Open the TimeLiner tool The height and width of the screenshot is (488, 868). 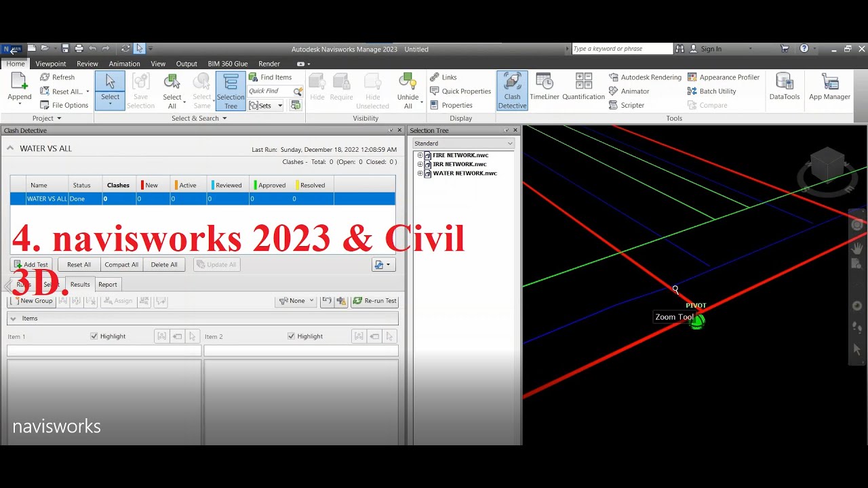[544, 88]
